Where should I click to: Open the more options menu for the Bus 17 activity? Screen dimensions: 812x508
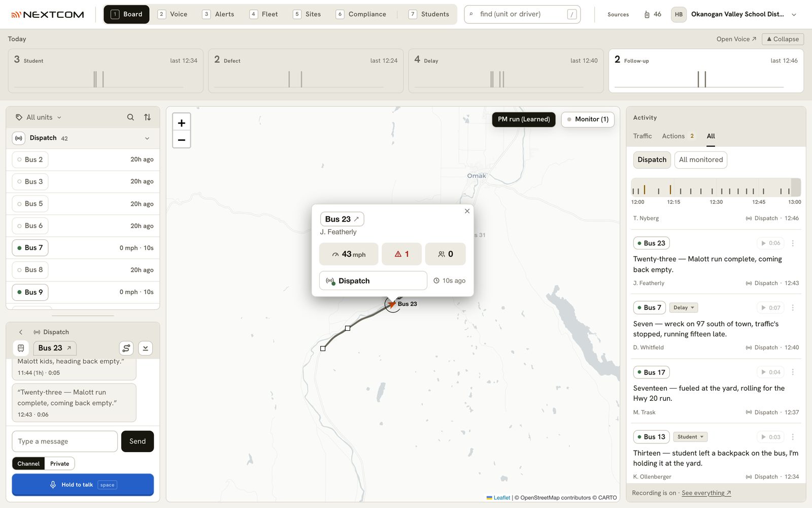click(x=793, y=372)
